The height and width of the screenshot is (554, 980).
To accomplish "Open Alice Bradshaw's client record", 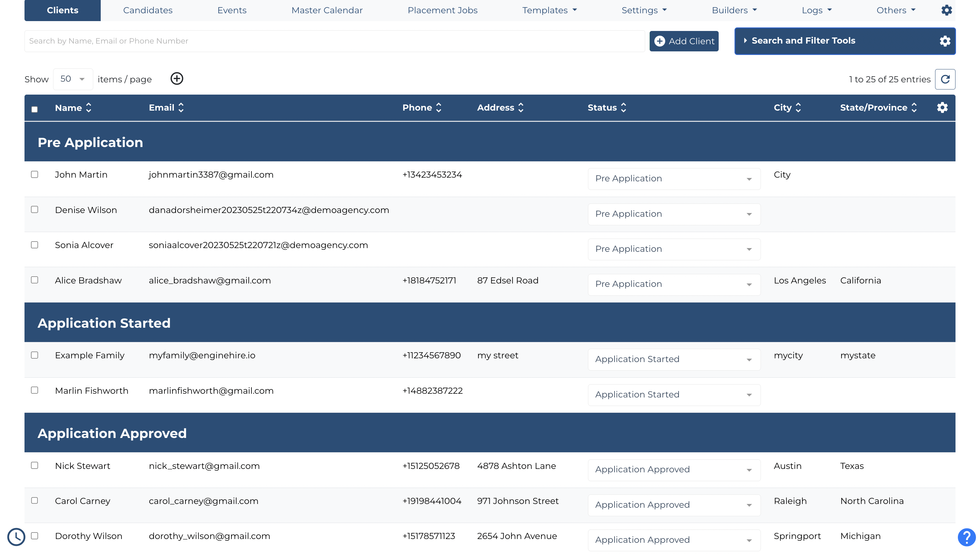I will (x=88, y=280).
